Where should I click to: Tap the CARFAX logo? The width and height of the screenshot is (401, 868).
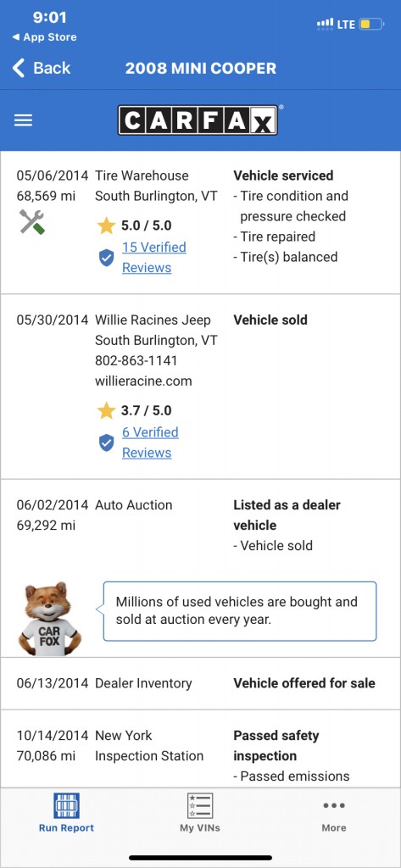pos(198,120)
